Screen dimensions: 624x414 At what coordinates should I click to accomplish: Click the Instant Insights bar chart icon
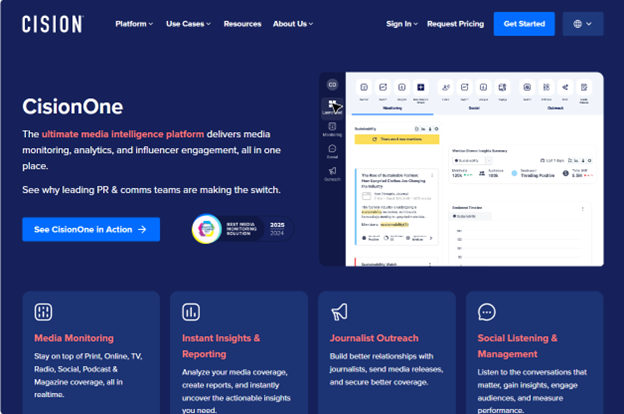click(x=191, y=312)
